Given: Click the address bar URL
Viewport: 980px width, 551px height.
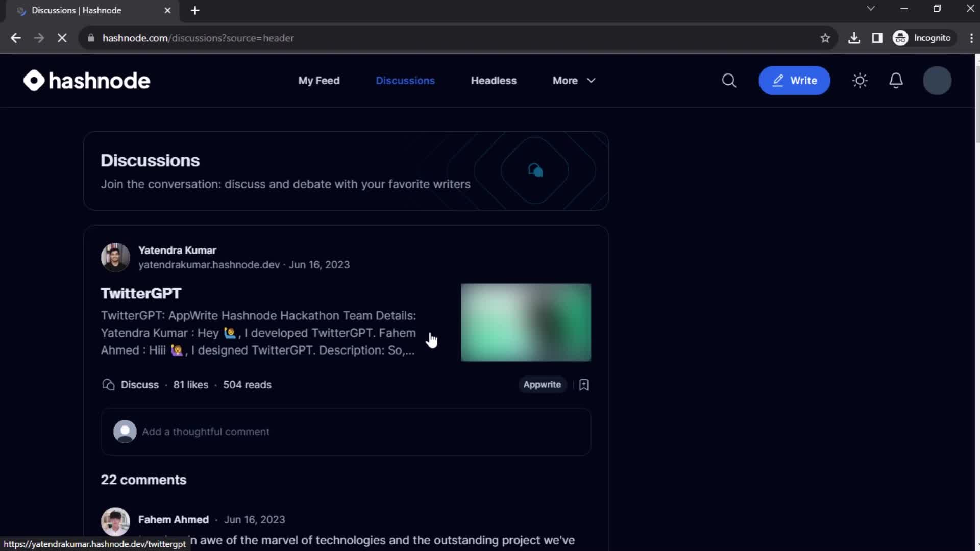Looking at the screenshot, I should (198, 38).
